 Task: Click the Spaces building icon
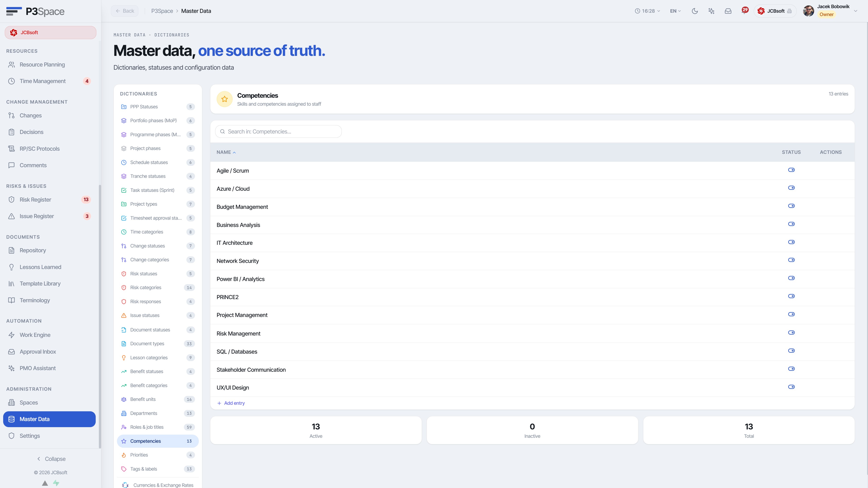click(x=12, y=402)
